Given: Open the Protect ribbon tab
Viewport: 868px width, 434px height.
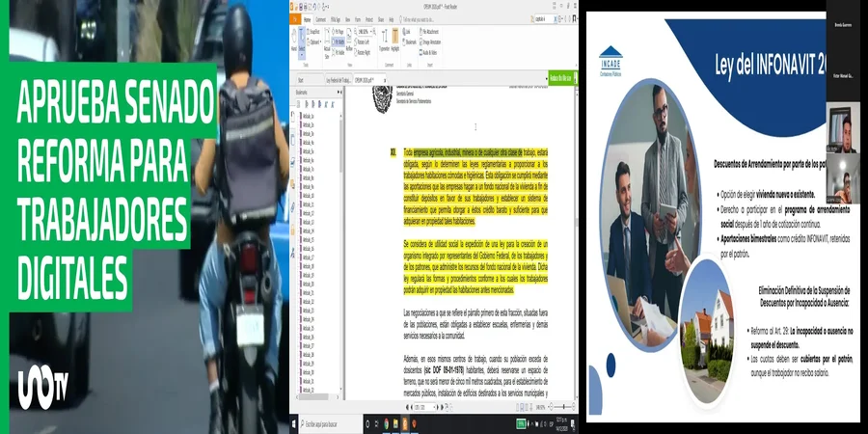Looking at the screenshot, I should pos(369,19).
